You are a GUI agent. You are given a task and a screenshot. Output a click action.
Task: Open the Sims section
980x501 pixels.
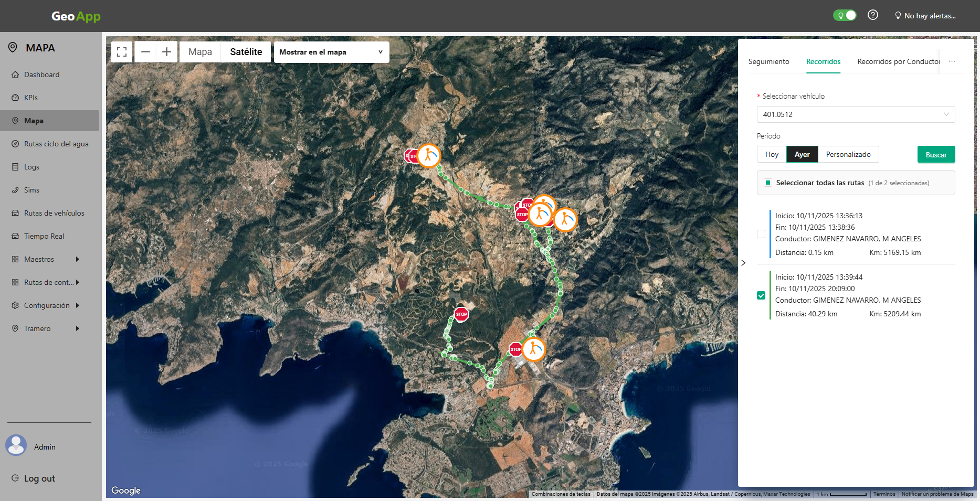click(31, 189)
